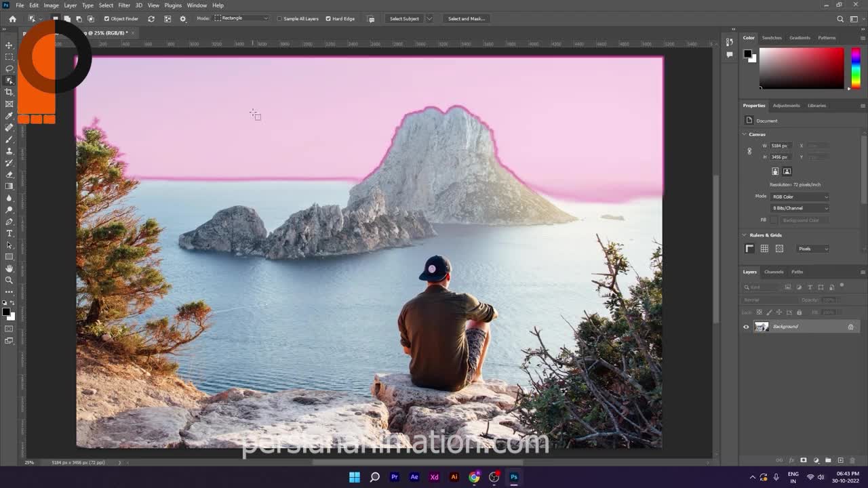Screen dimensions: 868x488
Task: Pick a color in the color field
Action: (802, 68)
